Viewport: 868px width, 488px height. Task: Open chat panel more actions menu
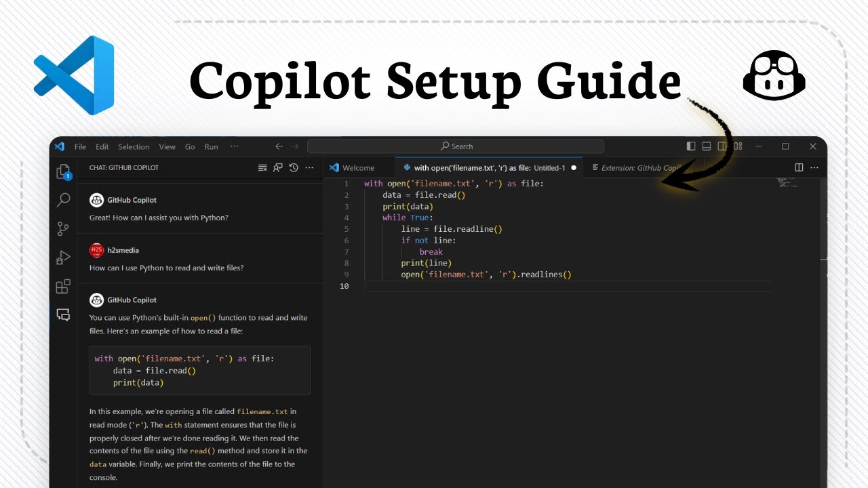309,167
